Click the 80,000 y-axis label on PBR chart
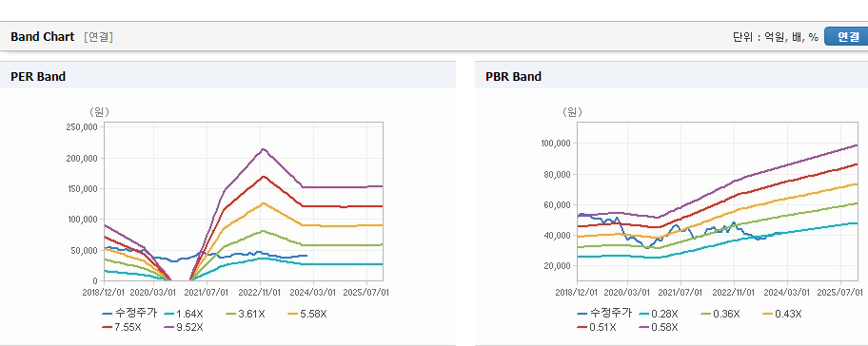Image resolution: width=868 pixels, height=346 pixels. coord(558,175)
